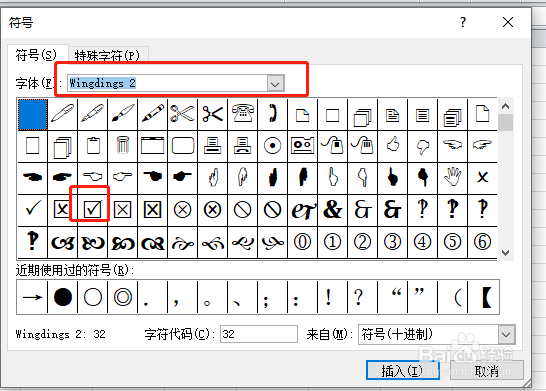This screenshot has height=391, width=546.
Task: Pick the telephone symbol
Action: [x=242, y=114]
